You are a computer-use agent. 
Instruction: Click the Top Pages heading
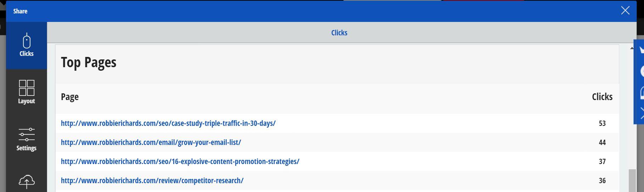(x=89, y=63)
